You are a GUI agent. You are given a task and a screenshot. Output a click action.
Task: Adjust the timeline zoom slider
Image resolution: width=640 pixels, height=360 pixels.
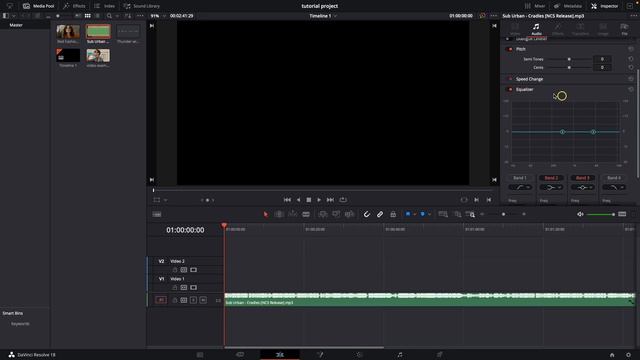click(x=503, y=214)
